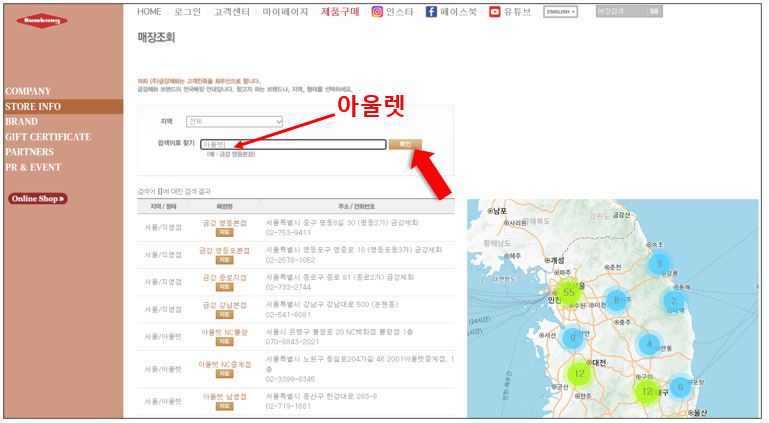Open 제품구매 product purchase link
Image resolution: width=769 pixels, height=423 pixels.
[340, 11]
